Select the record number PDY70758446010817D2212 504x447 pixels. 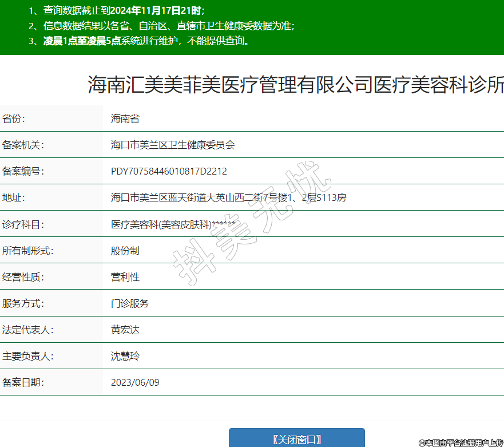169,172
